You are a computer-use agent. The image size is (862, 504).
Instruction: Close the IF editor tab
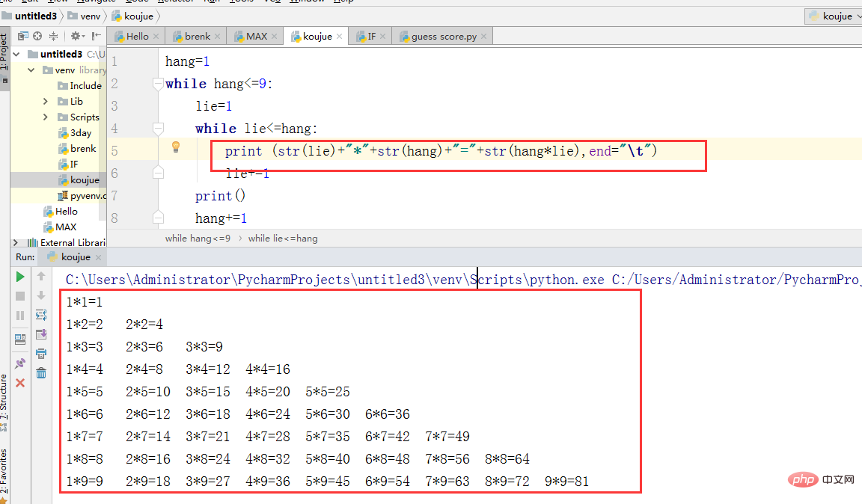click(382, 37)
